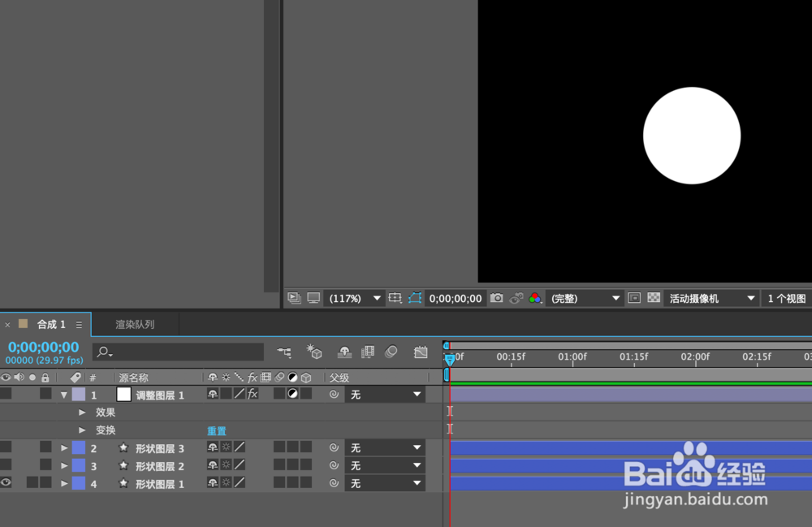Open the 活动摄像机 view dropdown
Viewport: 812px width, 527px height.
[711, 298]
